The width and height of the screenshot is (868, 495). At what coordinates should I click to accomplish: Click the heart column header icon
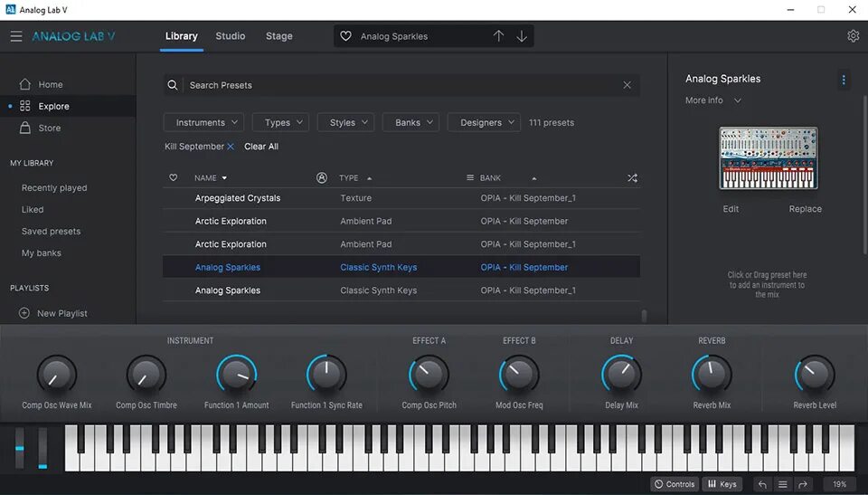pyautogui.click(x=174, y=178)
